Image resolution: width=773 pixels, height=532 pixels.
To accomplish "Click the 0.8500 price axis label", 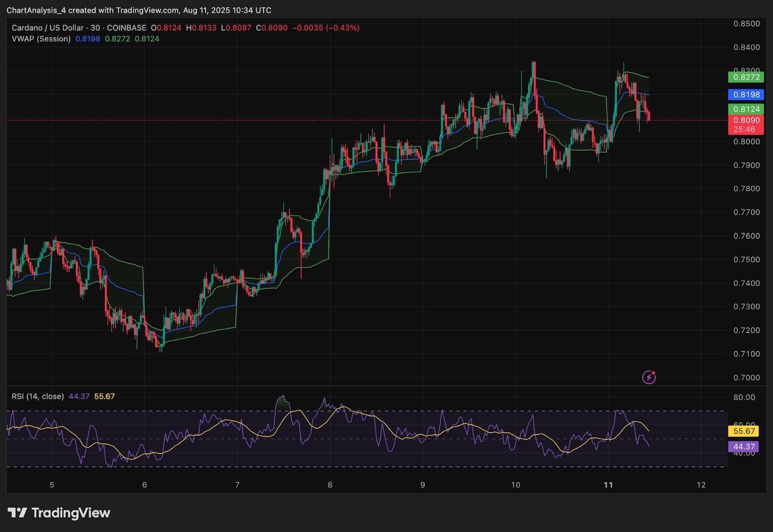I will click(x=746, y=24).
